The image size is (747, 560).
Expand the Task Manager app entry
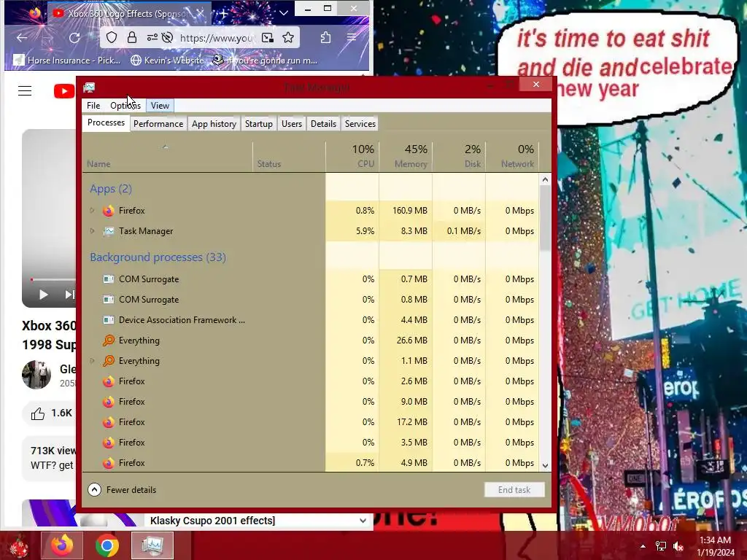click(x=93, y=231)
